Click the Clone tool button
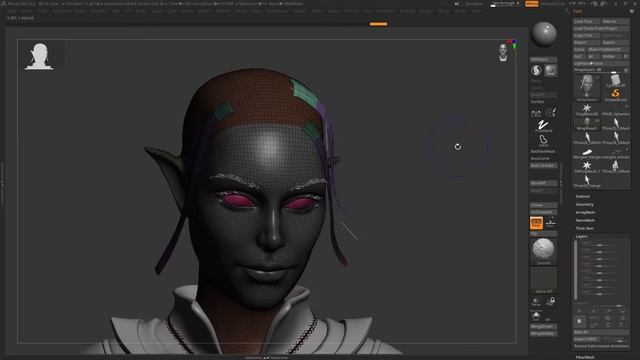 click(x=580, y=49)
